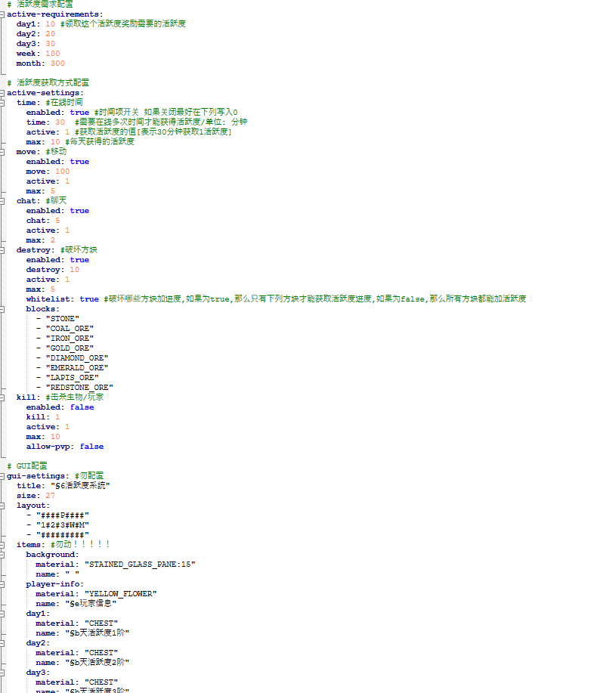Place cursor on allow-pvp false value
The width and height of the screenshot is (616, 693).
click(91, 447)
